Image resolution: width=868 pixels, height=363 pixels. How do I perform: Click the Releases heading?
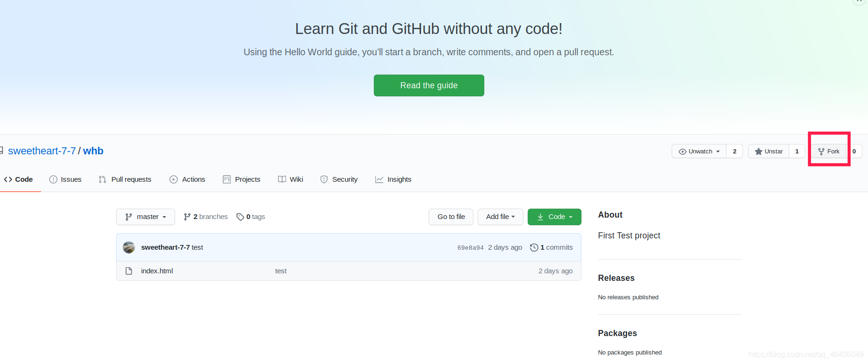pos(616,278)
